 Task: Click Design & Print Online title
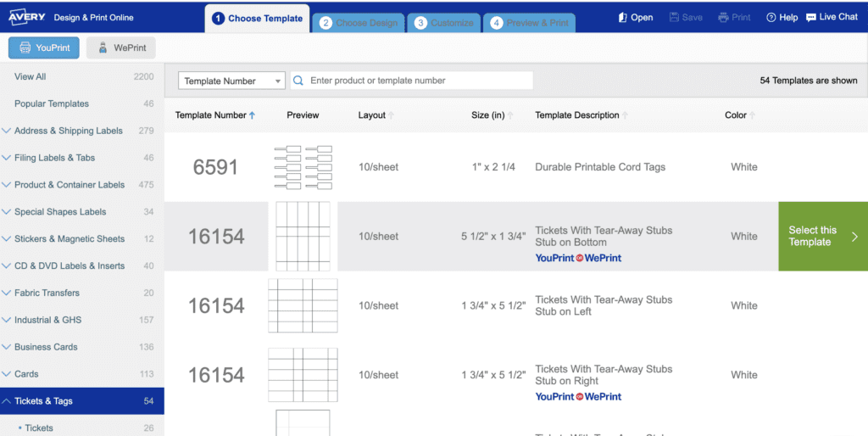(x=93, y=17)
